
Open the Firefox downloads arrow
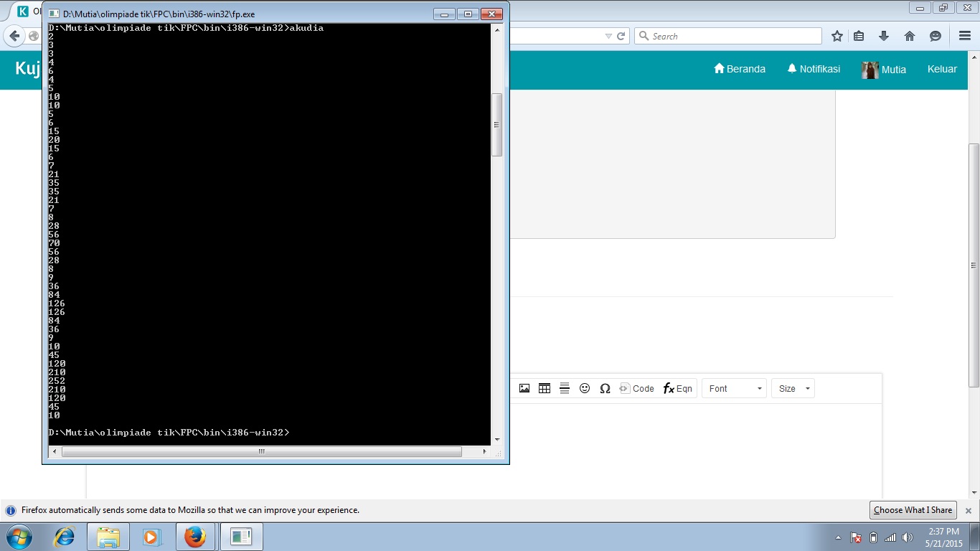coord(884,36)
